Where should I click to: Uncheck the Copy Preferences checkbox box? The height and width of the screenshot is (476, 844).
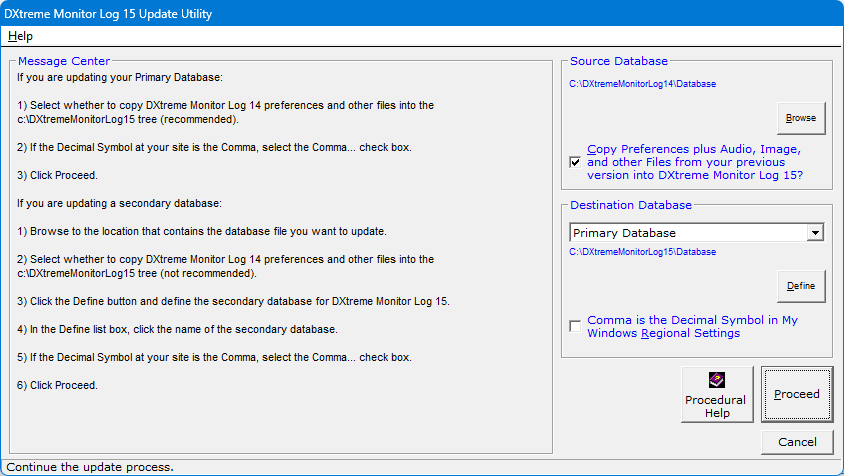pos(575,162)
